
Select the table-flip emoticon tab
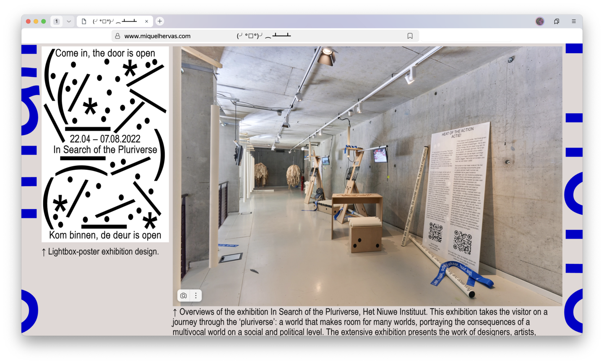(x=115, y=21)
